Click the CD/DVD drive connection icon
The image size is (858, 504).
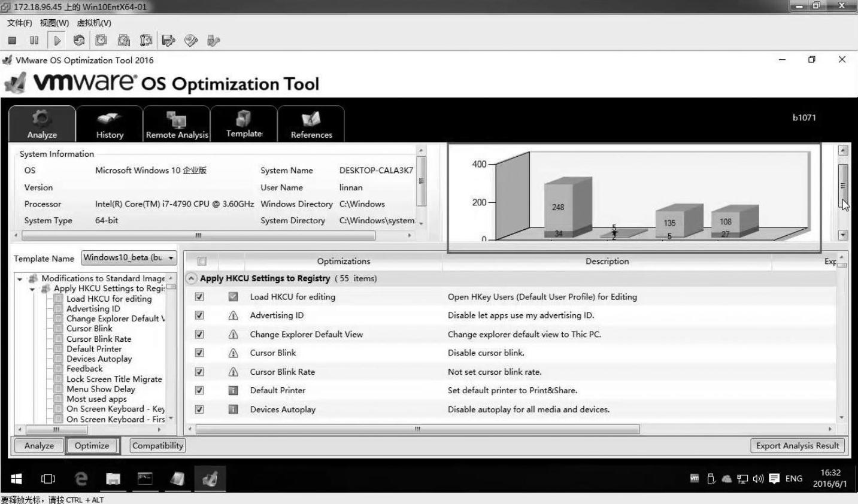point(191,40)
